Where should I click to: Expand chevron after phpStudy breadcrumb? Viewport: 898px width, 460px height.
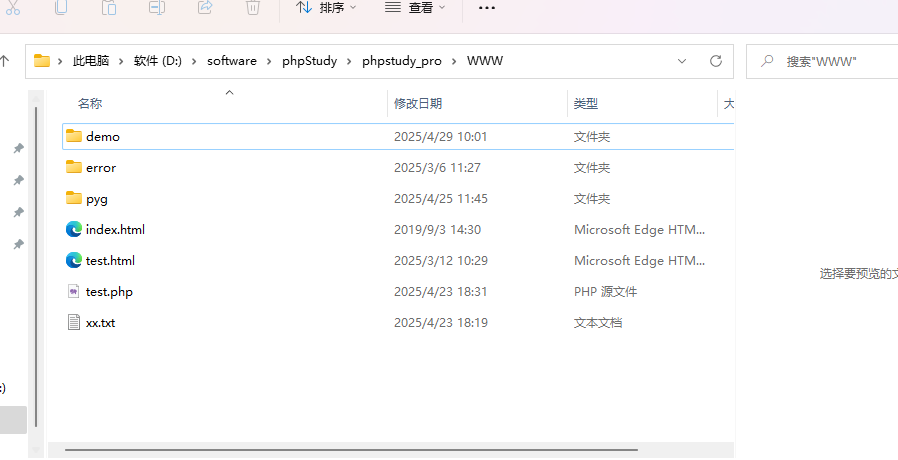tap(349, 61)
